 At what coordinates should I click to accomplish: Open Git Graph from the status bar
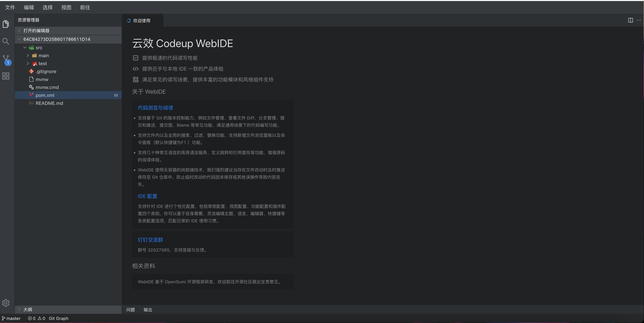58,318
